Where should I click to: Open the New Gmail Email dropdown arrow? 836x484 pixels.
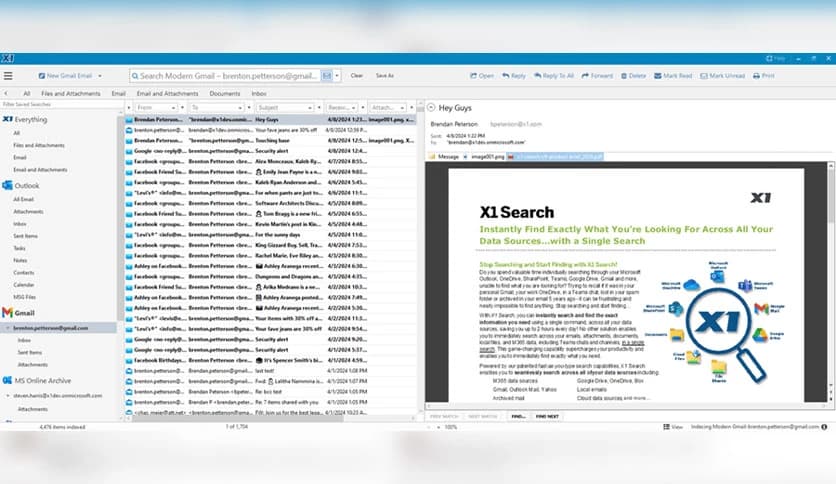100,76
